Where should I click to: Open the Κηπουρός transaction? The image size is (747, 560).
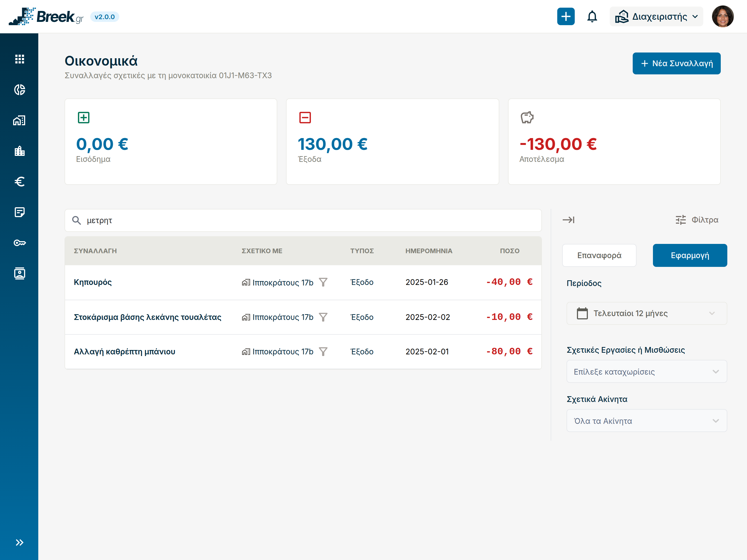pos(93,282)
